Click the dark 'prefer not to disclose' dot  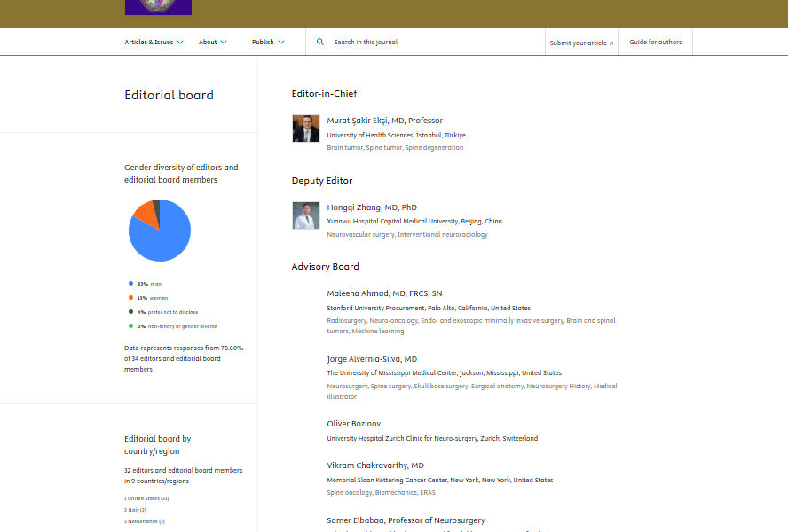pos(130,312)
